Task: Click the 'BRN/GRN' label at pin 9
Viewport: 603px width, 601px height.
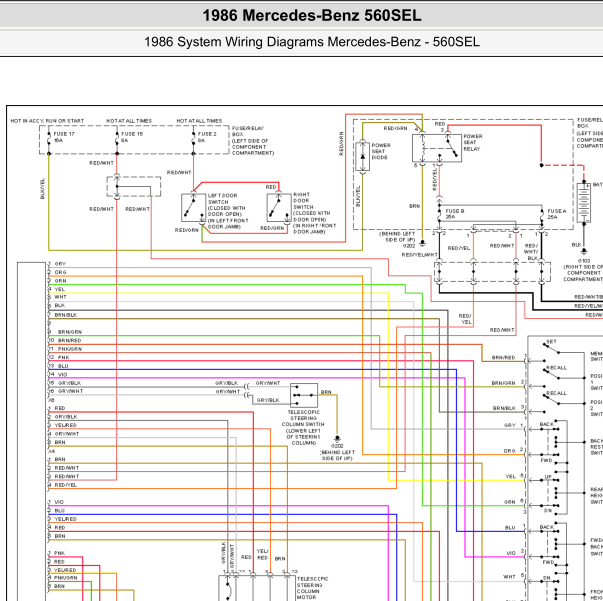Action: (x=70, y=332)
